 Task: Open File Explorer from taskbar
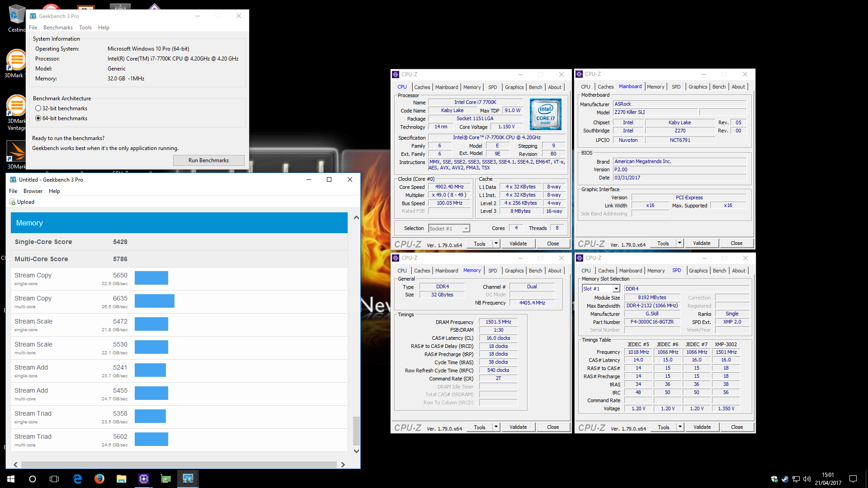pyautogui.click(x=121, y=479)
